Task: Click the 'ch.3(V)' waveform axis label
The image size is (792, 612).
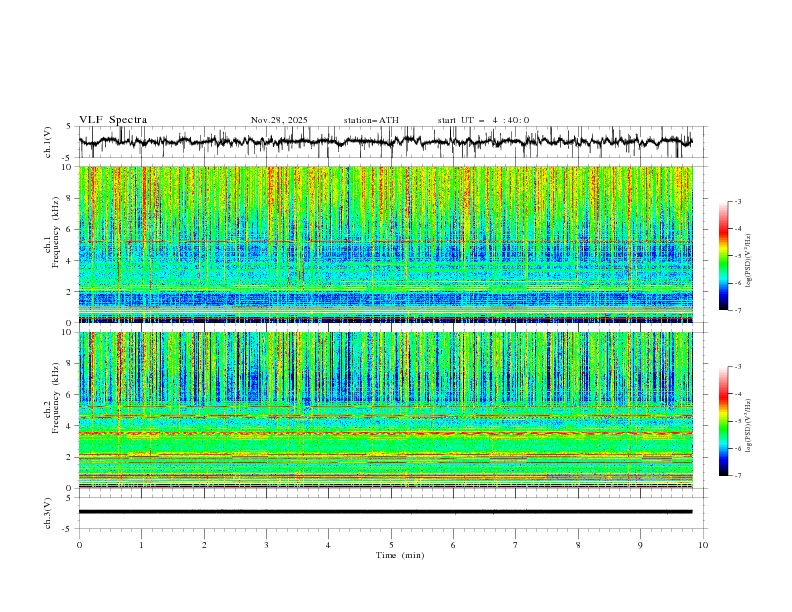Action: tap(47, 513)
